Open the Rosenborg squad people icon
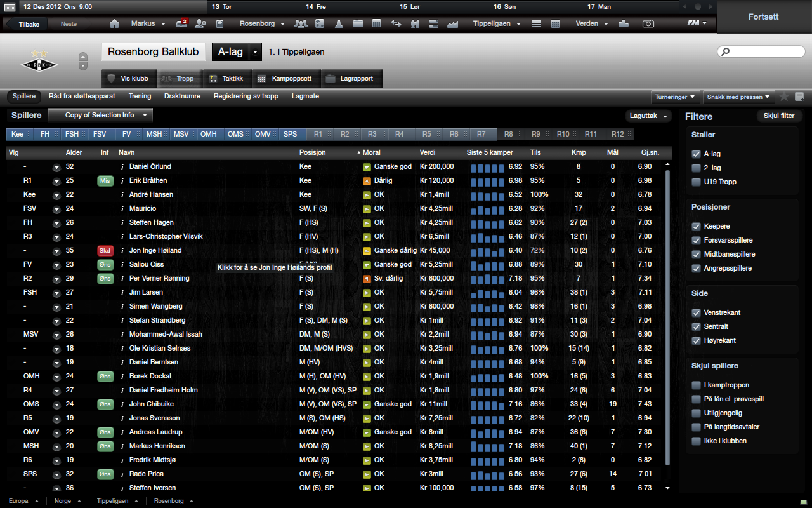Viewport: 812px width, 508px height. [x=301, y=23]
